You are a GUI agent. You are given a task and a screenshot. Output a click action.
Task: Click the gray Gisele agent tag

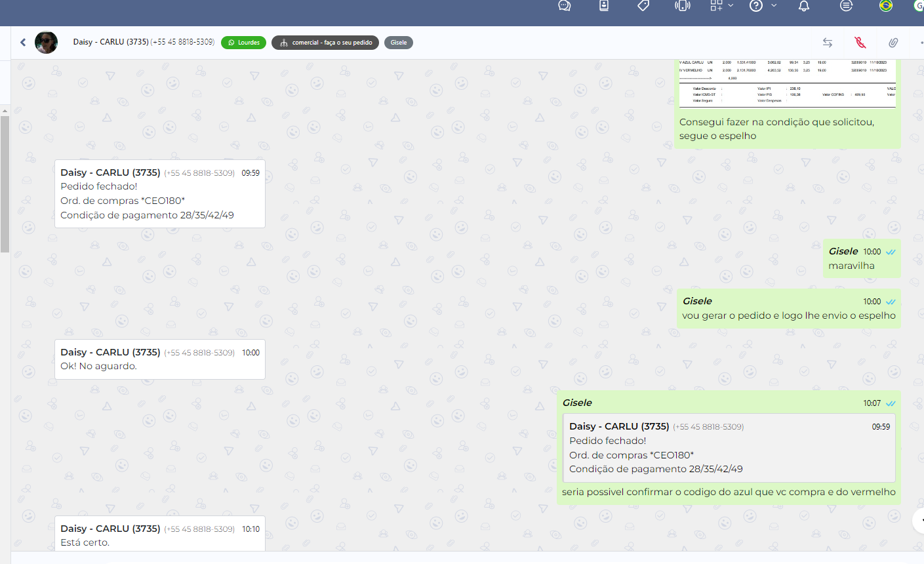pos(399,43)
